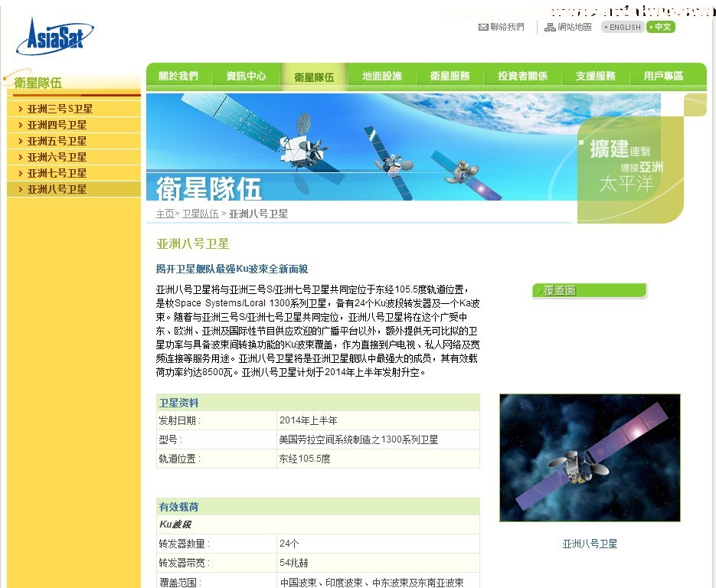Click arrow icon beside 亚洲四号卫星
Image resolution: width=716 pixels, height=588 pixels.
[x=21, y=125]
